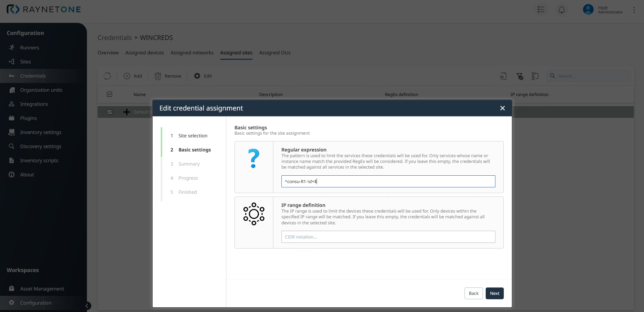This screenshot has height=312, width=644.
Task: Switch to the Assigned OUs tab
Action: 275,53
